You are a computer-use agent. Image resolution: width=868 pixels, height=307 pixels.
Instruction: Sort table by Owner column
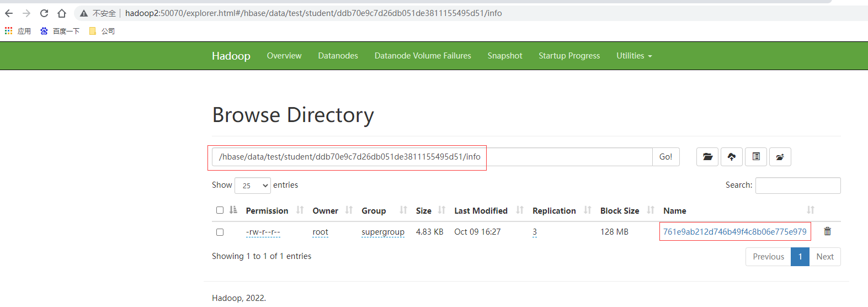(x=333, y=210)
